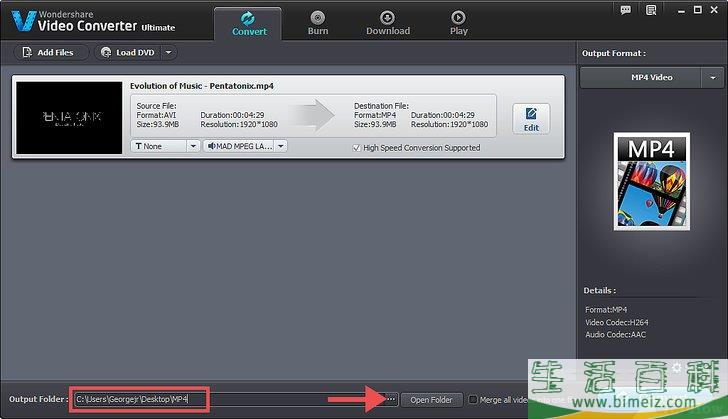Expand the Load DVD dropdown arrow
Image resolution: width=728 pixels, height=419 pixels.
point(169,52)
